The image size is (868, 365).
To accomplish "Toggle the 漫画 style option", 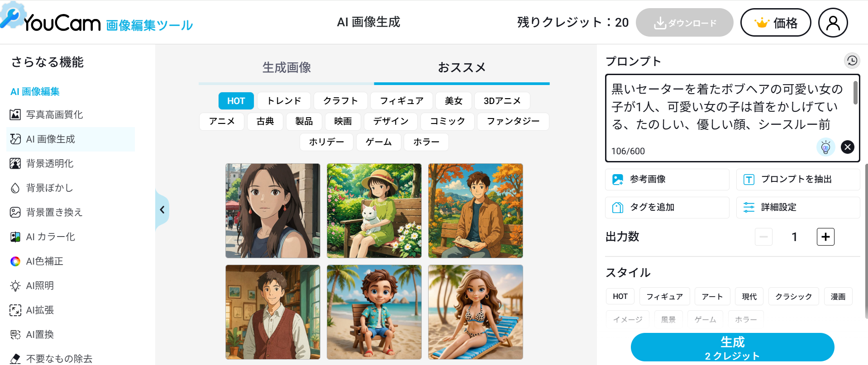I will click(838, 297).
